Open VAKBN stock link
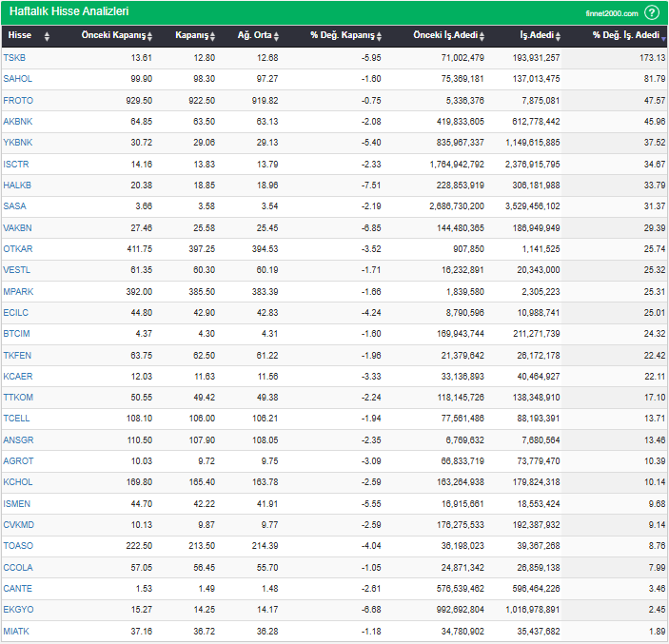The width and height of the screenshot is (669, 644). (17, 227)
